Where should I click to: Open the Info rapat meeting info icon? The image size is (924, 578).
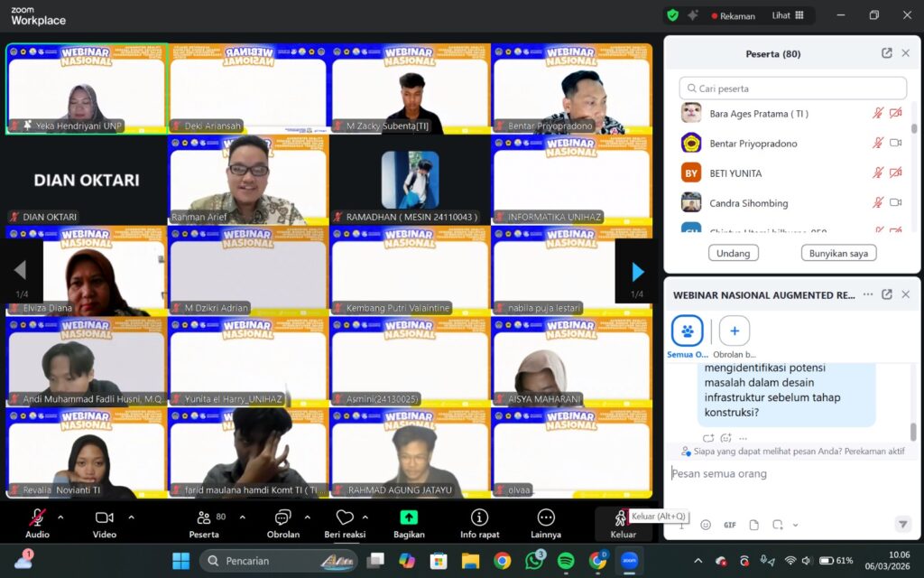pos(480,517)
